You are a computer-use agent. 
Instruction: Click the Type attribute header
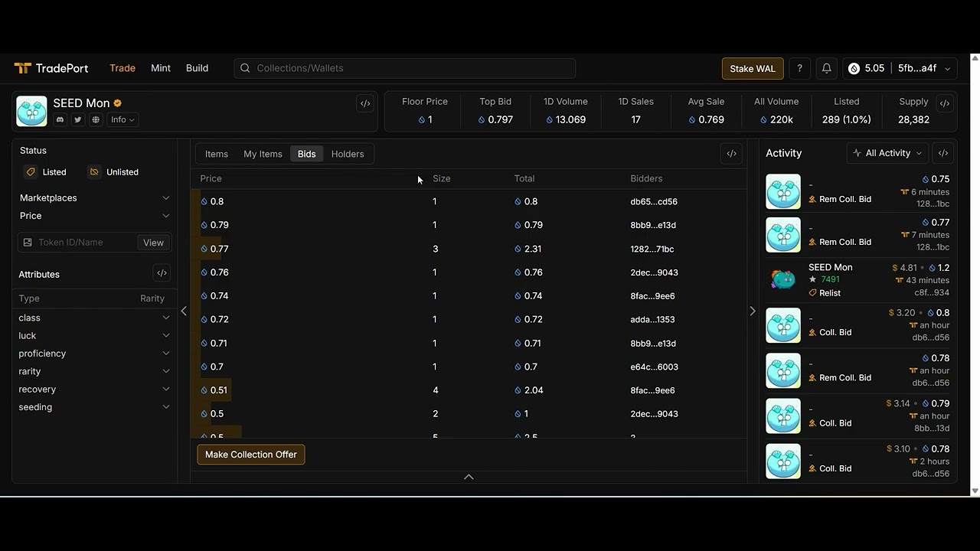click(x=29, y=298)
